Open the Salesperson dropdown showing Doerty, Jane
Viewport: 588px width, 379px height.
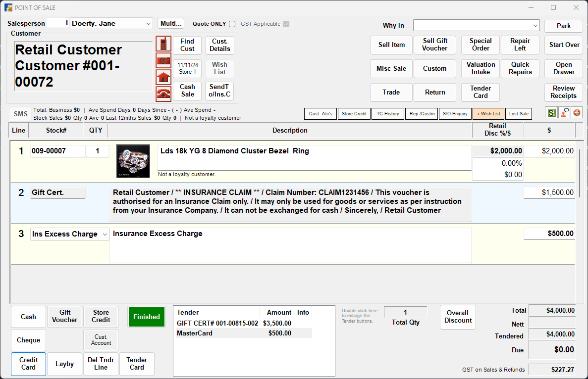coord(148,23)
